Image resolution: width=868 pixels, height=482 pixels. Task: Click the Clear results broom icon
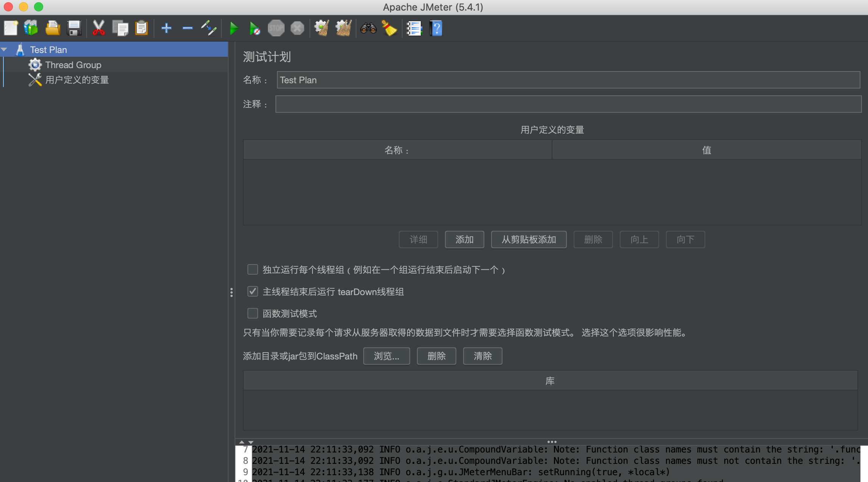pyautogui.click(x=322, y=28)
